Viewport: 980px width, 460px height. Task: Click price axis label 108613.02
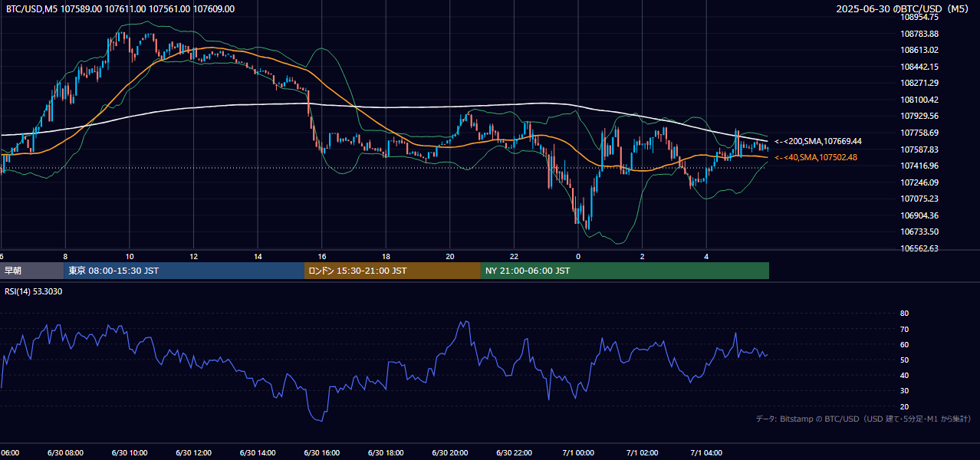[919, 50]
